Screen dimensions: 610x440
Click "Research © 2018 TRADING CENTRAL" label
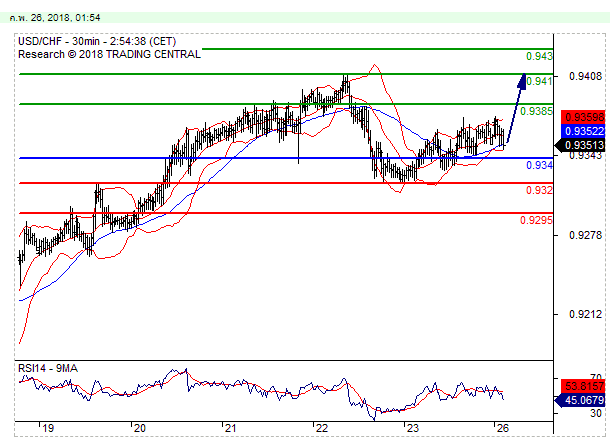tap(109, 54)
